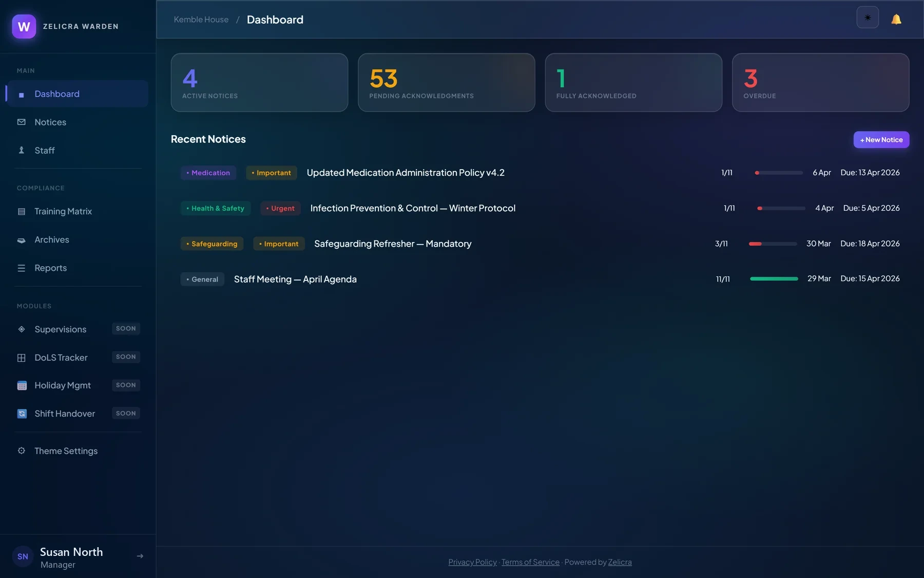Toggle light/dark theme sun button
This screenshot has height=578, width=924.
pos(868,17)
